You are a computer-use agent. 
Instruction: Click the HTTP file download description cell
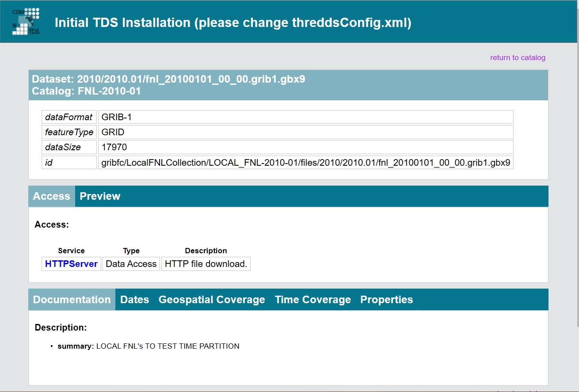tap(206, 264)
